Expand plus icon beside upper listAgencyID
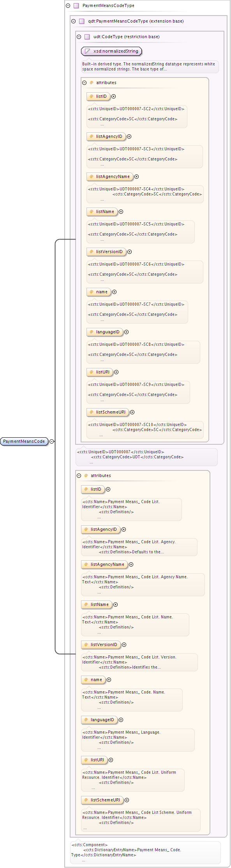 tap(129, 137)
